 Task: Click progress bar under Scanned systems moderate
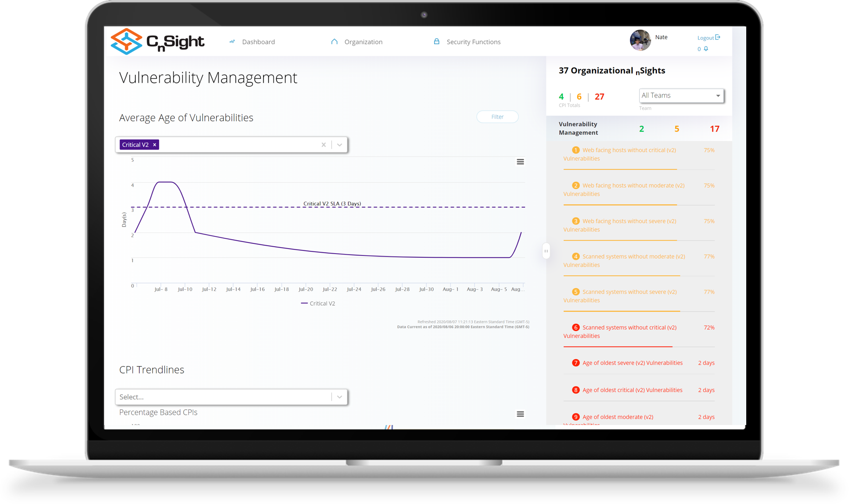tap(639, 276)
